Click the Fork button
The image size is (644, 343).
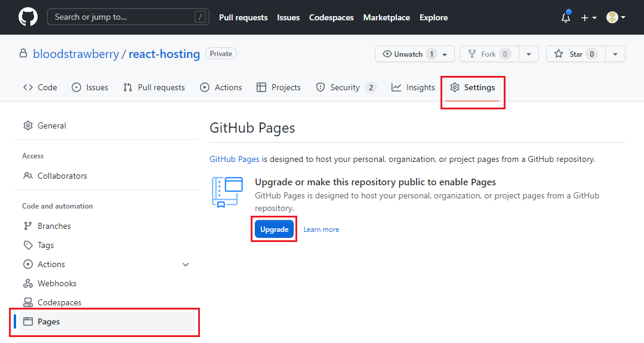click(x=489, y=54)
